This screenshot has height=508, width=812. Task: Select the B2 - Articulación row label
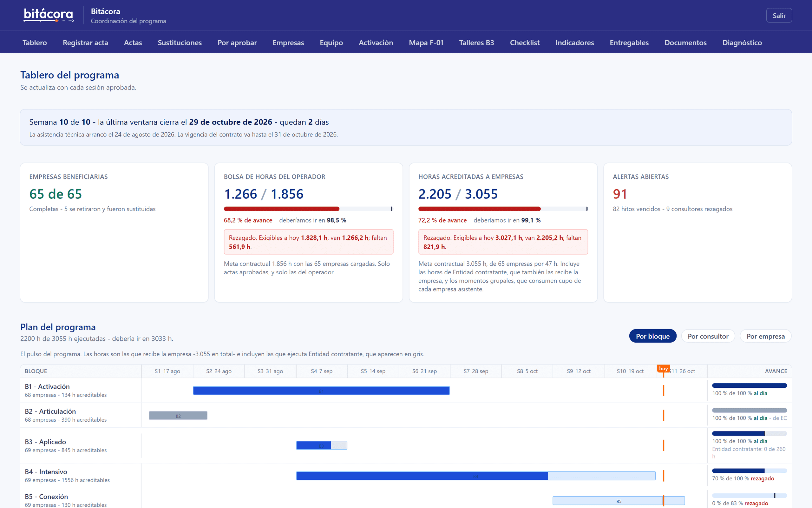tap(50, 411)
